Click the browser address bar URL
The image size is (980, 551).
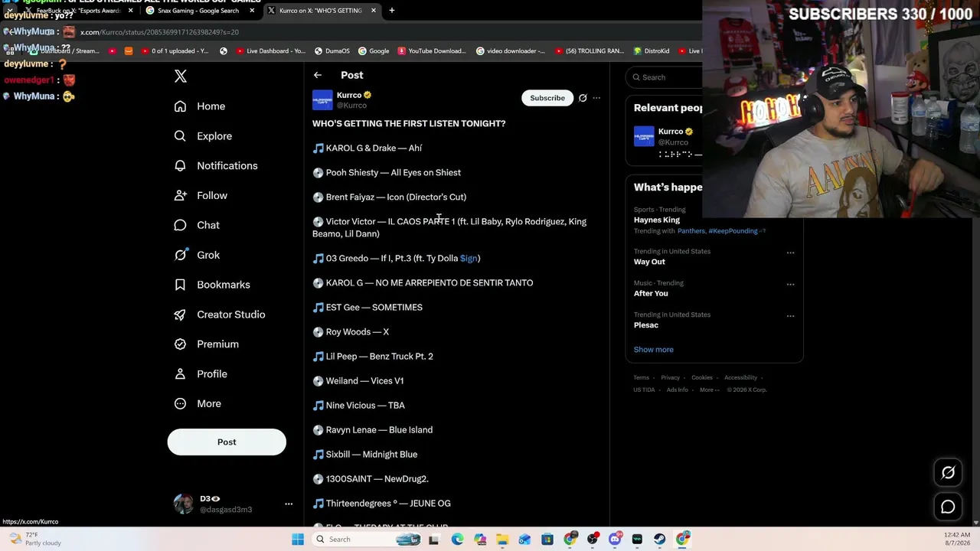(x=159, y=32)
